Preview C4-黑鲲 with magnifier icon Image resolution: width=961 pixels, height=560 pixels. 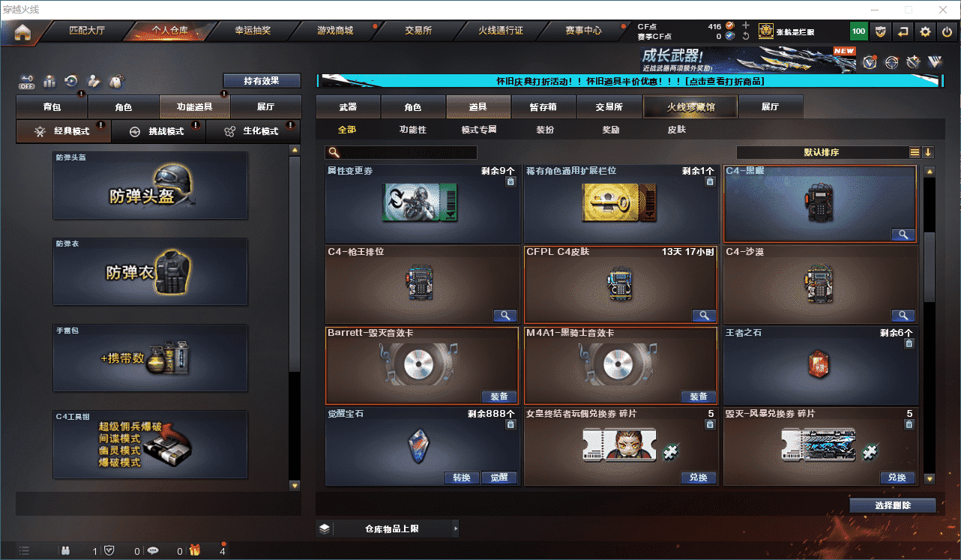click(903, 235)
